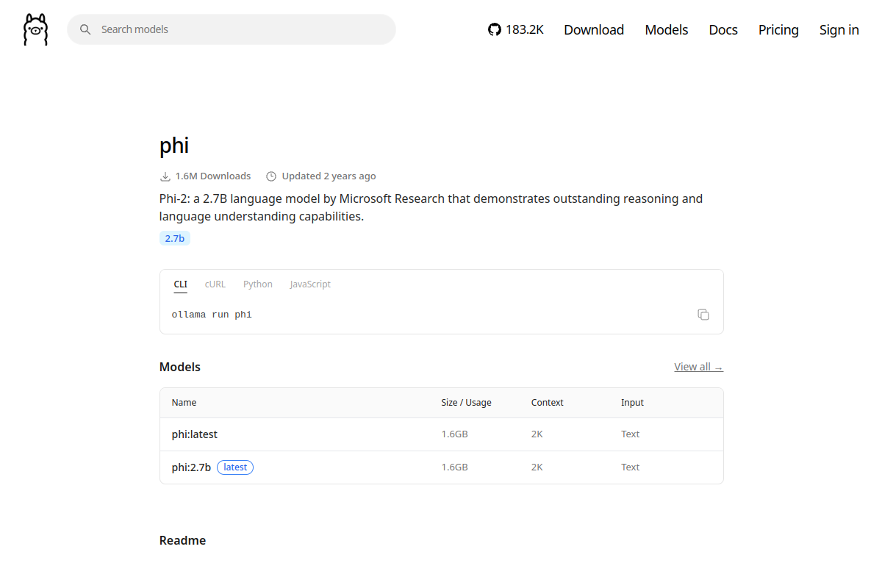Click 1.6GB size in phi:2.7b row

(455, 467)
